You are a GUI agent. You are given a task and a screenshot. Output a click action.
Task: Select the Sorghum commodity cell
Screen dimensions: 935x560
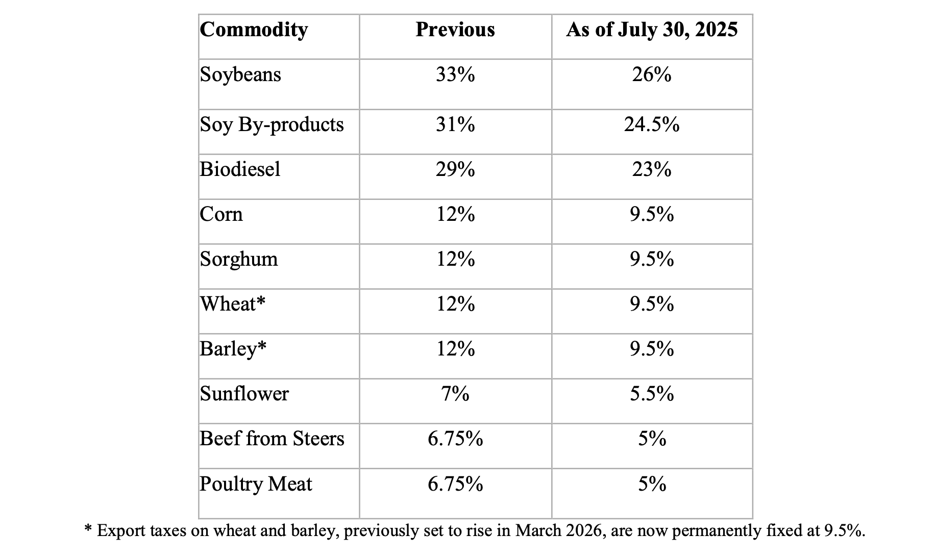coord(239,259)
